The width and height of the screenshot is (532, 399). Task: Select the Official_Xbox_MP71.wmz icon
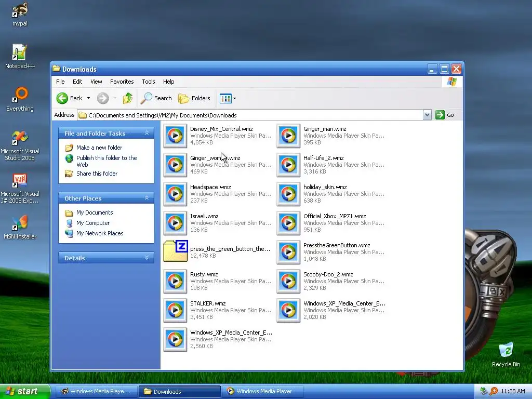[288, 223]
